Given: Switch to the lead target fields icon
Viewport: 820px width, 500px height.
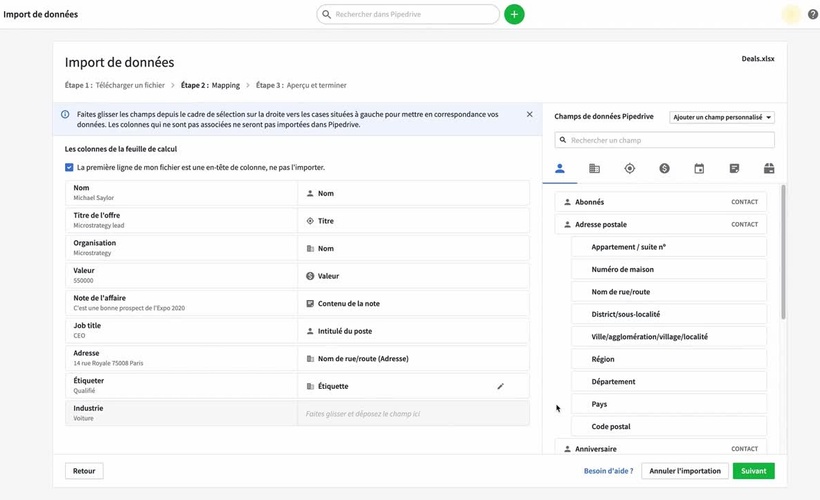Looking at the screenshot, I should coord(629,168).
